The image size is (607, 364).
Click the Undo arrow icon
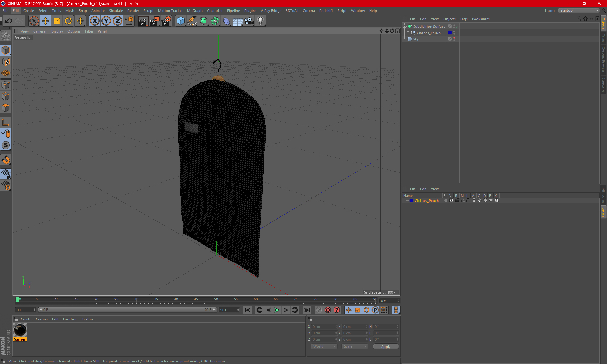point(8,21)
